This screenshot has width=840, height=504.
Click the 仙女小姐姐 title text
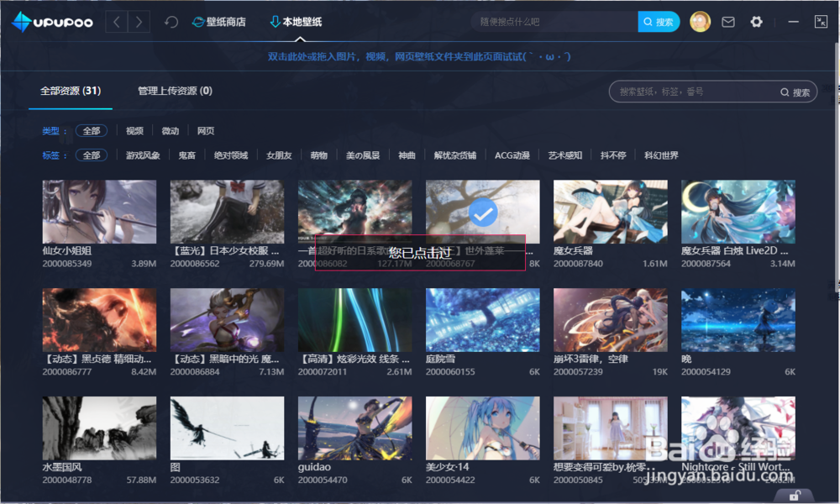pyautogui.click(x=67, y=250)
